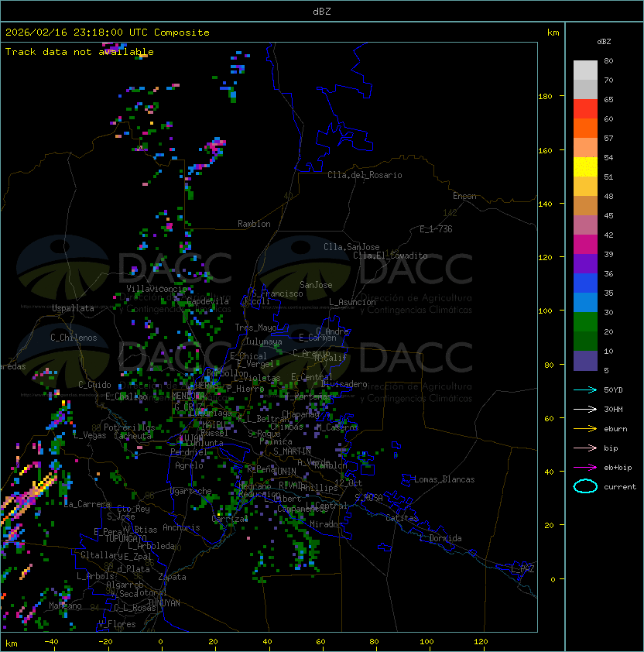Click the 'L_Asuncion' map label
Viewport: 644px width, 652px height.
352,302
